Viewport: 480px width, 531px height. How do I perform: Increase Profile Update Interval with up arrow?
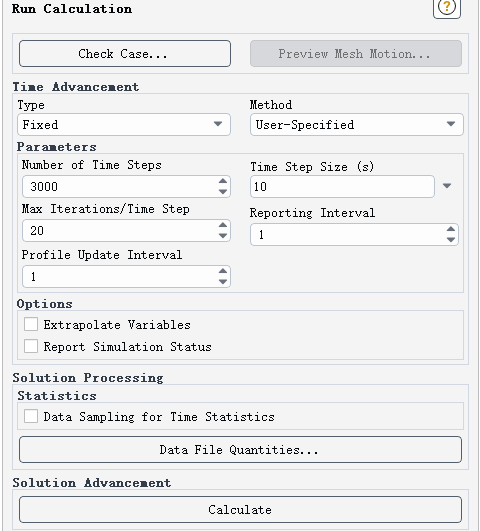point(223,271)
